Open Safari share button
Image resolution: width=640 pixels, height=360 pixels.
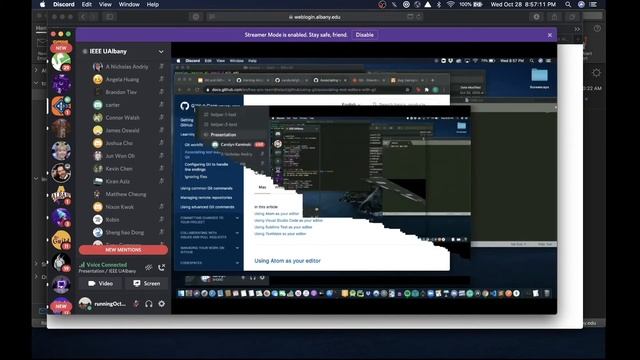click(554, 17)
